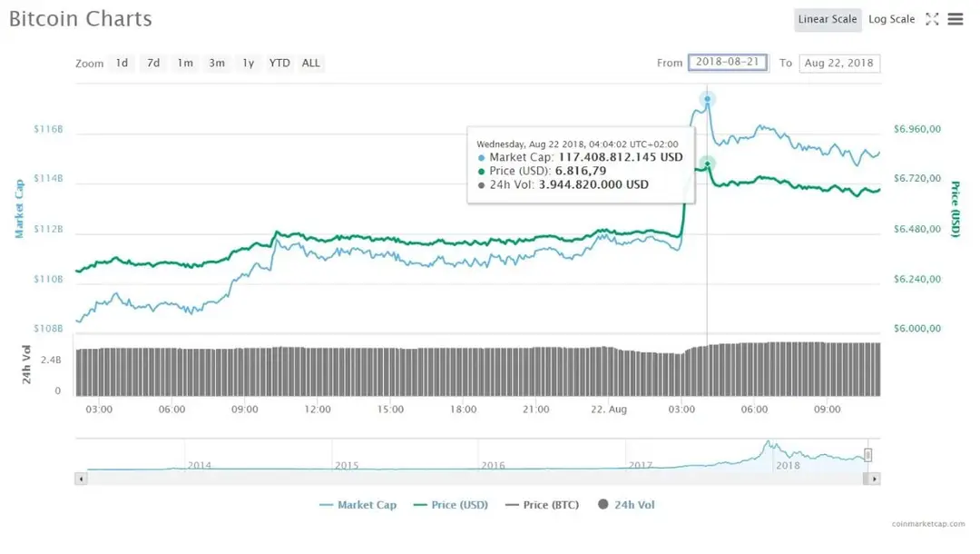Screen dimensions: 980x554
Task: Set zoom to 7d
Action: [x=153, y=64]
